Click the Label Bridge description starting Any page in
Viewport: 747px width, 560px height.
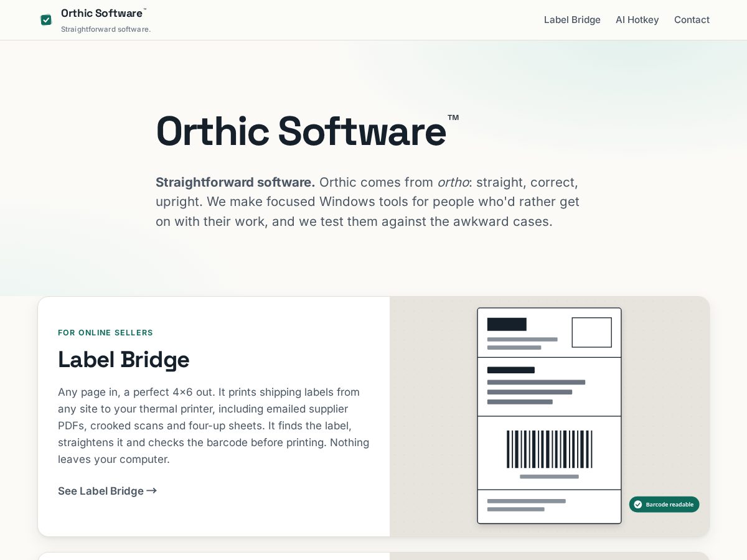pyautogui.click(x=214, y=426)
